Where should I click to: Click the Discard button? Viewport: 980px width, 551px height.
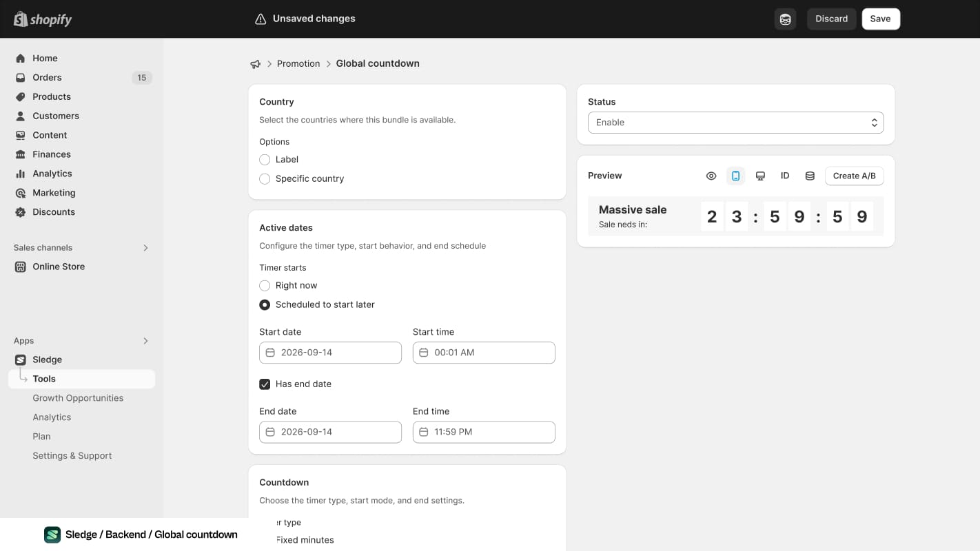tap(832, 19)
